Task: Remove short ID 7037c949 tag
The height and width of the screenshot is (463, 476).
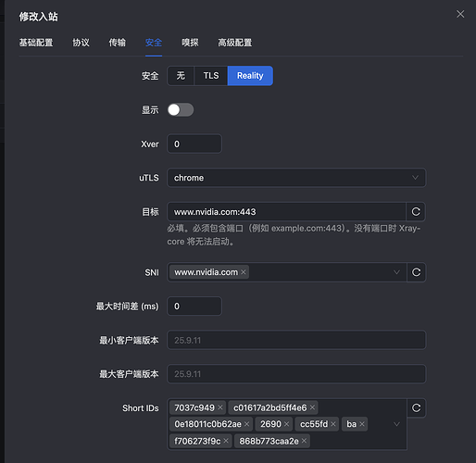Action: coord(220,407)
